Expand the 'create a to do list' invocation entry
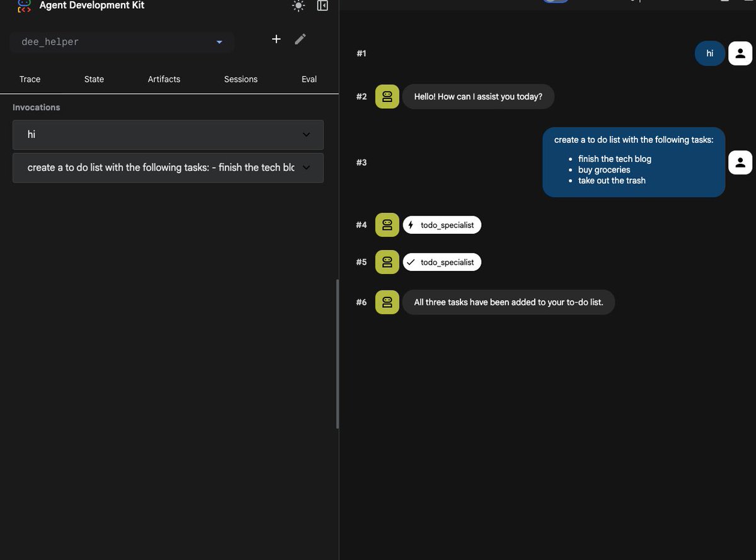Image resolution: width=756 pixels, height=560 pixels. 168,168
